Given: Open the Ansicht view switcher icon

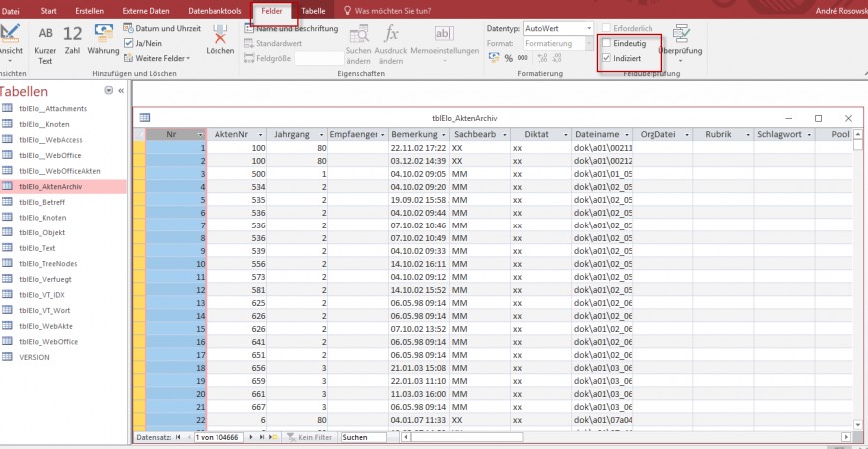Looking at the screenshot, I should [x=10, y=34].
